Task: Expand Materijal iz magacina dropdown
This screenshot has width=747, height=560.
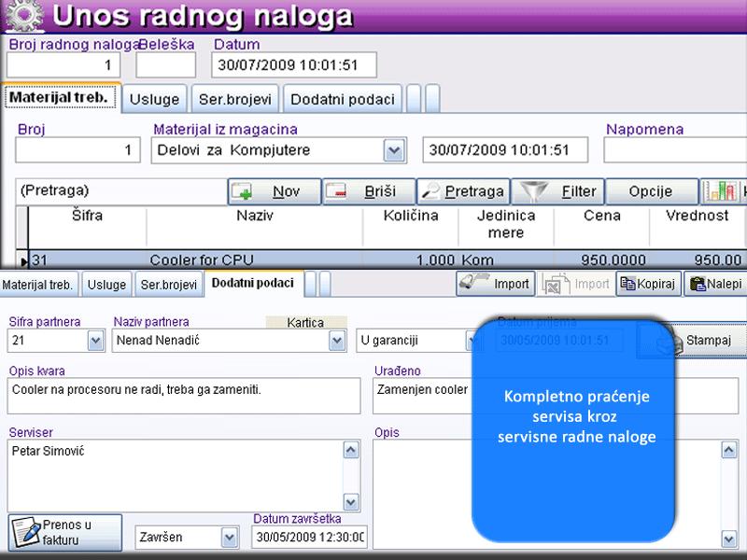Action: pos(394,150)
